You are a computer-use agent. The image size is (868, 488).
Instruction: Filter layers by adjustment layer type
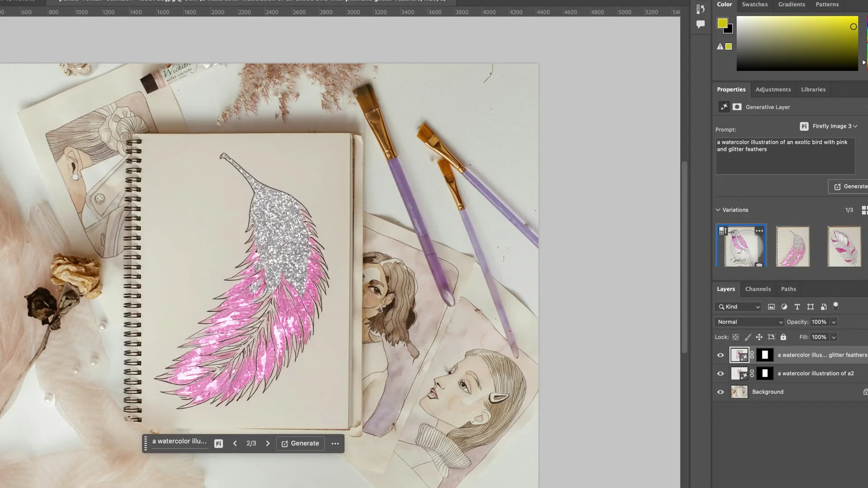coord(785,307)
